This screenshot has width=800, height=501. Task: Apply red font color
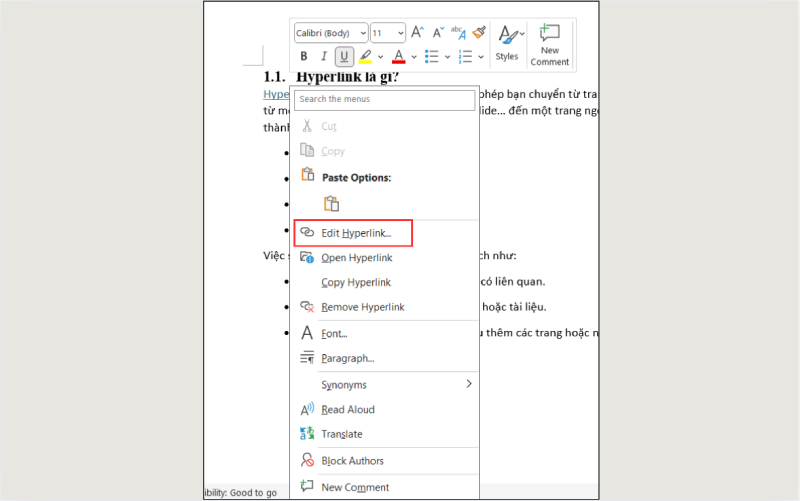[x=399, y=57]
